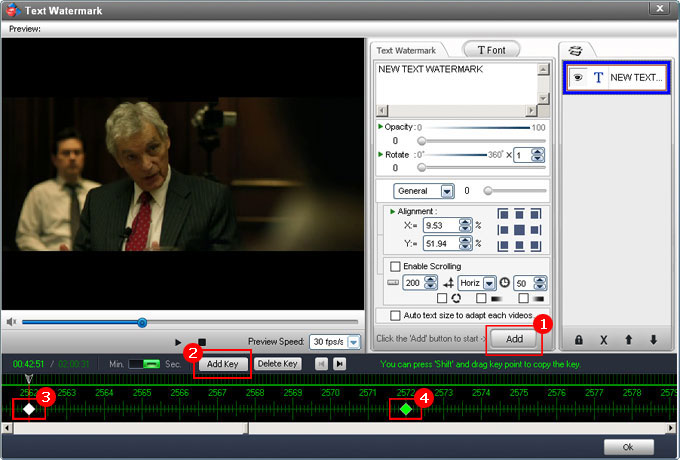Open the Preview Speed 30 fps/s dropdown
The width and height of the screenshot is (680, 460).
pos(354,342)
